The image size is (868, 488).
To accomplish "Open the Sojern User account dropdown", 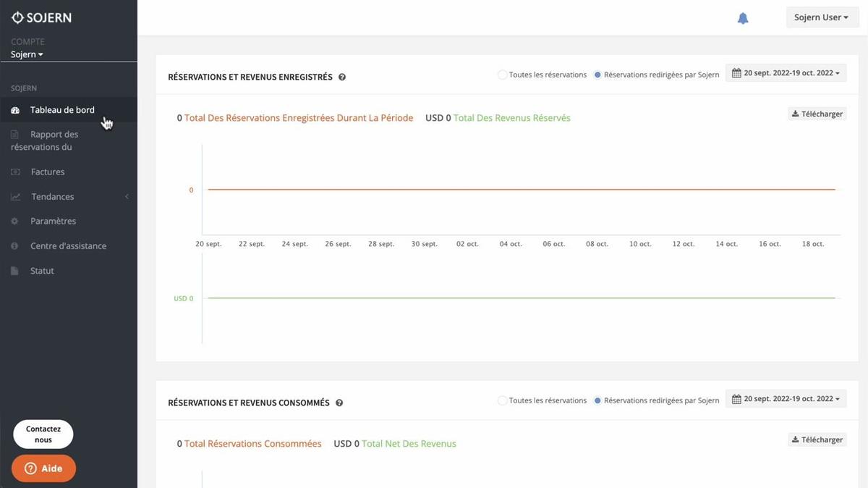I will [822, 17].
